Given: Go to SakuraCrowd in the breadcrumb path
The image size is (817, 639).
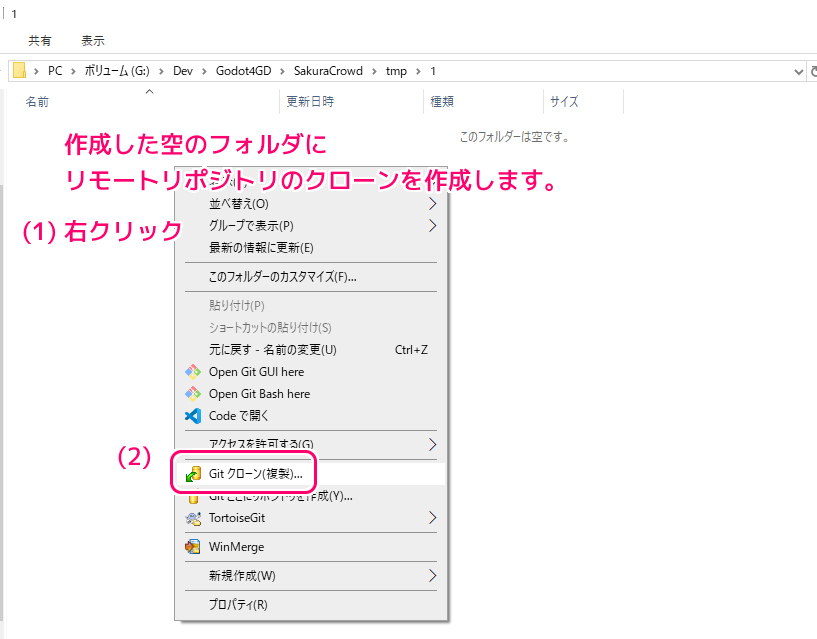Looking at the screenshot, I should (328, 71).
